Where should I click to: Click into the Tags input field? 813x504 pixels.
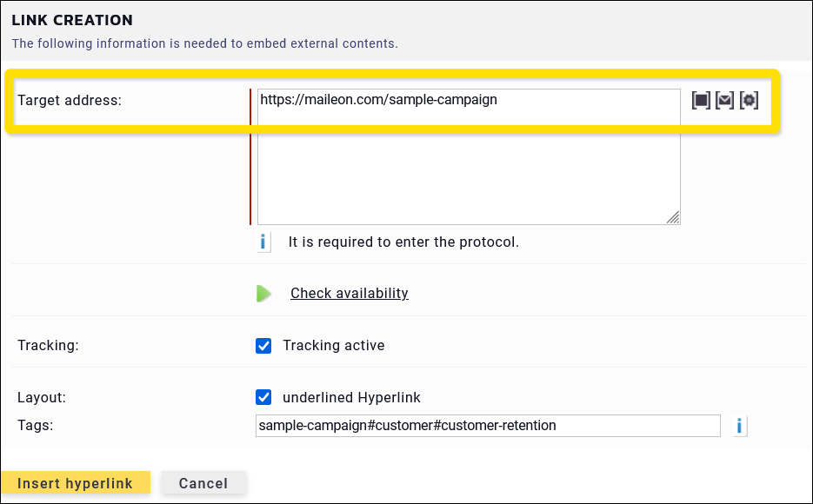[x=487, y=426]
